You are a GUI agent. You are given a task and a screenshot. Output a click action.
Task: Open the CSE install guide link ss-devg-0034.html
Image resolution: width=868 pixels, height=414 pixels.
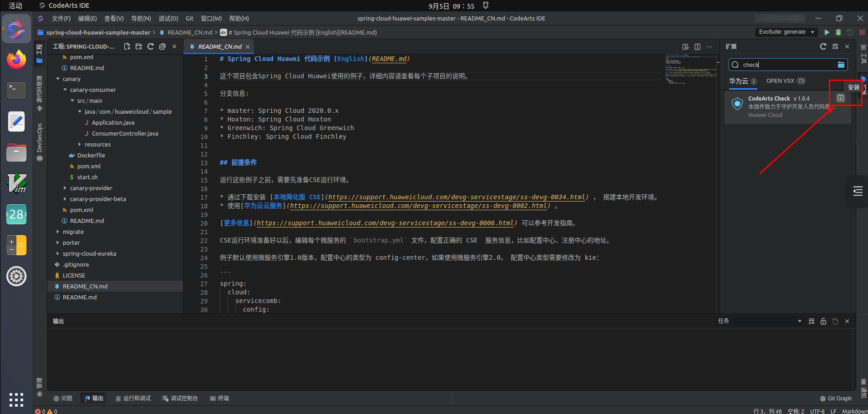tap(457, 197)
